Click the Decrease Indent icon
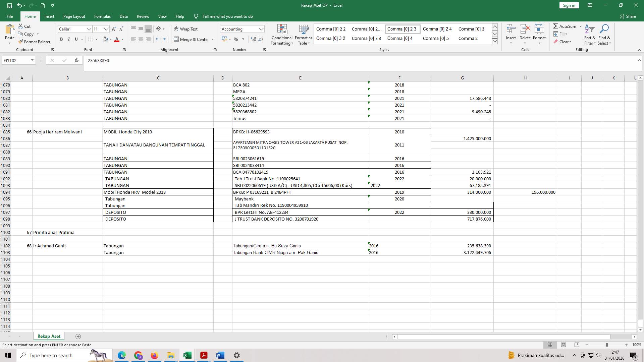Viewport: 644px width, 362px height. point(158,39)
